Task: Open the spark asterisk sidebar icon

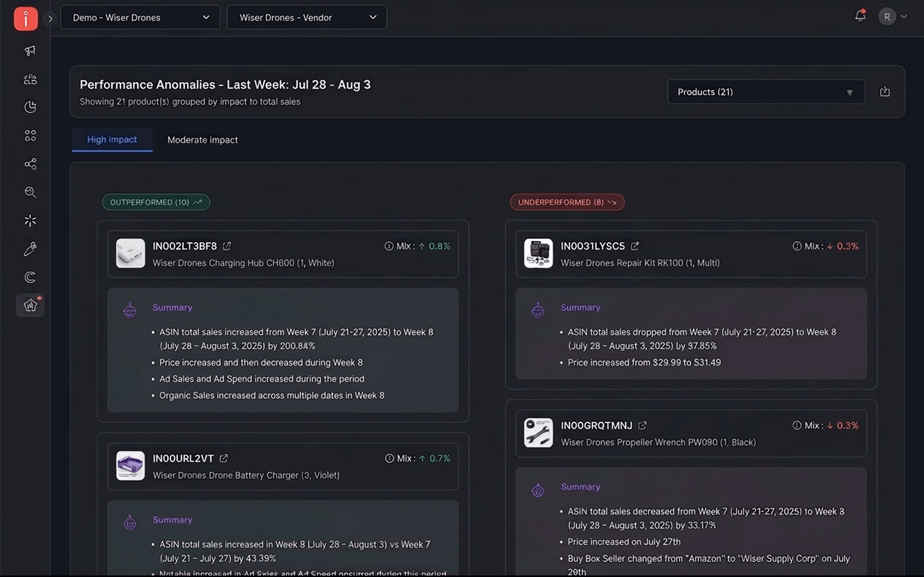Action: click(x=30, y=220)
